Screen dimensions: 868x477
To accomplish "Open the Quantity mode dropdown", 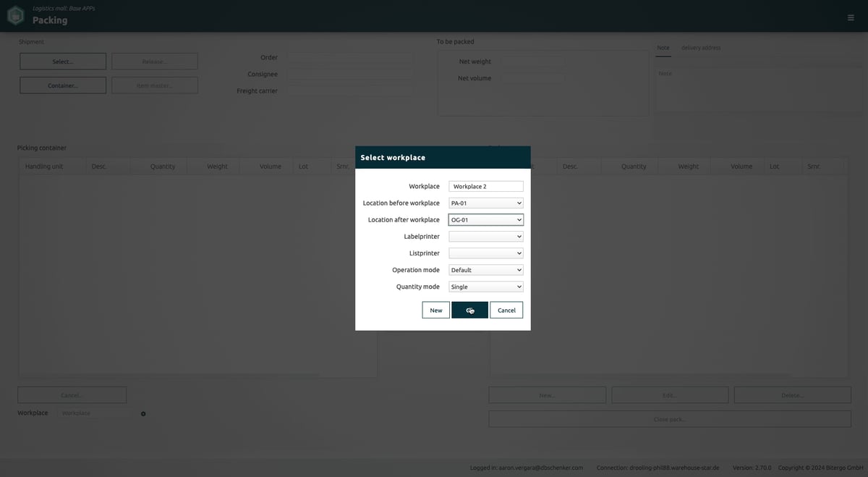I will pos(486,287).
